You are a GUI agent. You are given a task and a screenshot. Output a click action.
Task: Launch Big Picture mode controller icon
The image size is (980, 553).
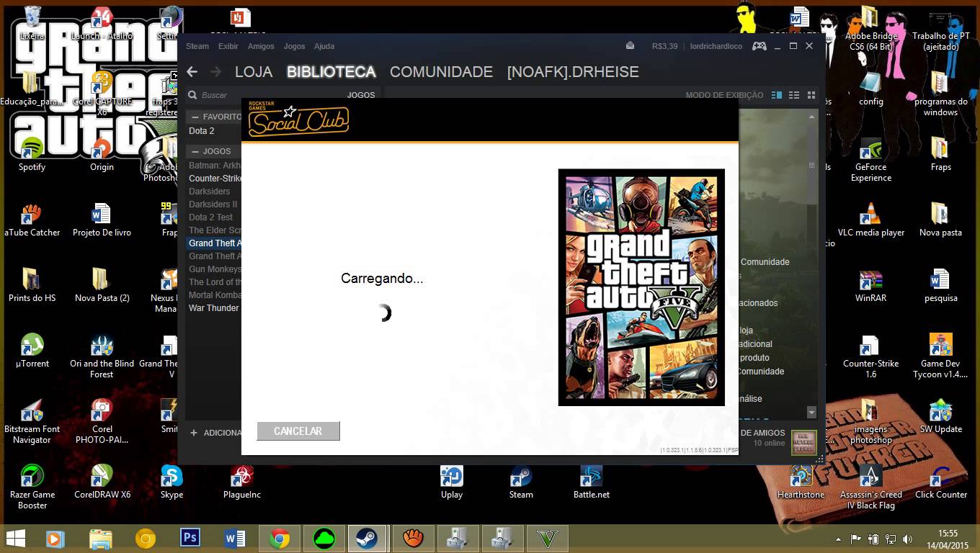pyautogui.click(x=759, y=46)
